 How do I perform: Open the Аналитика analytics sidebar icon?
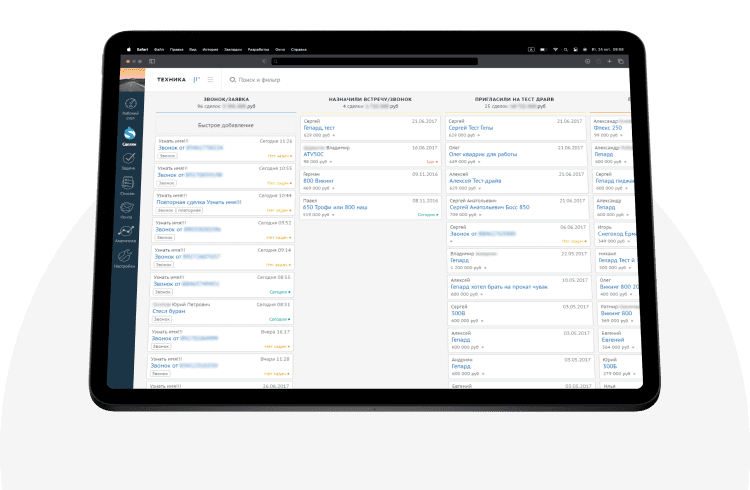coord(126,231)
